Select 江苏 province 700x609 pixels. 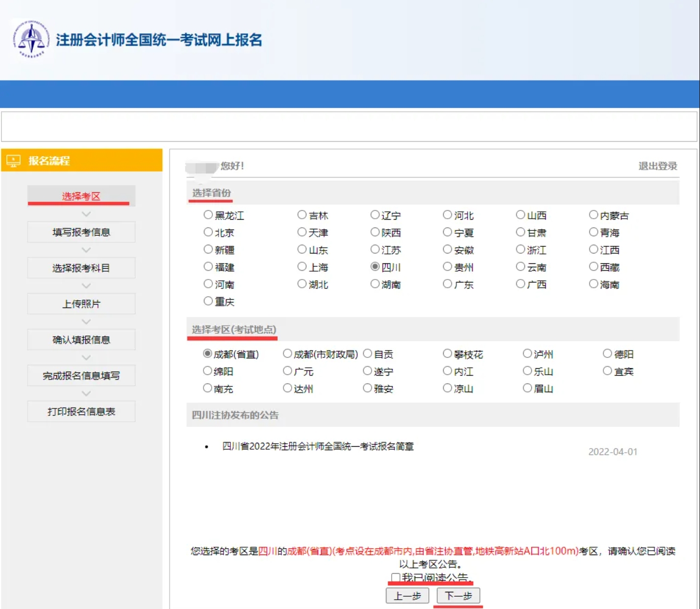click(x=375, y=249)
